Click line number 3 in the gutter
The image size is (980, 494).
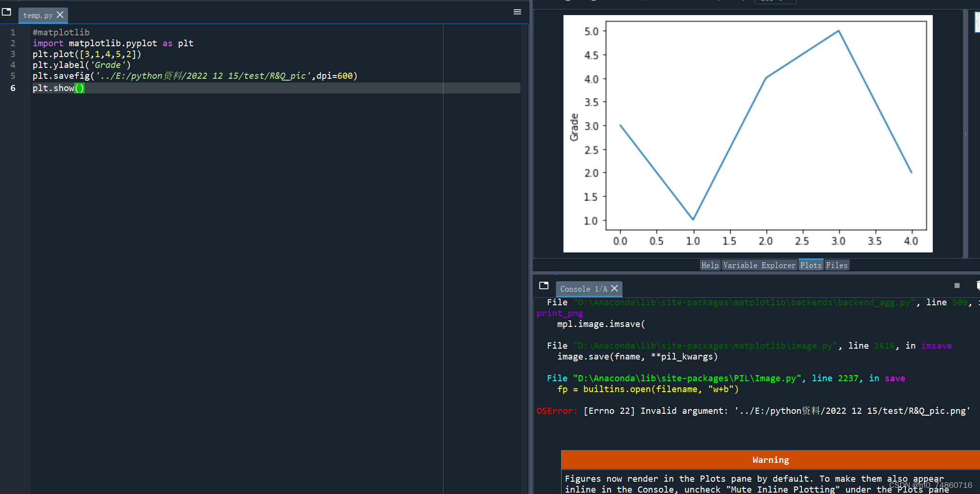(x=13, y=54)
